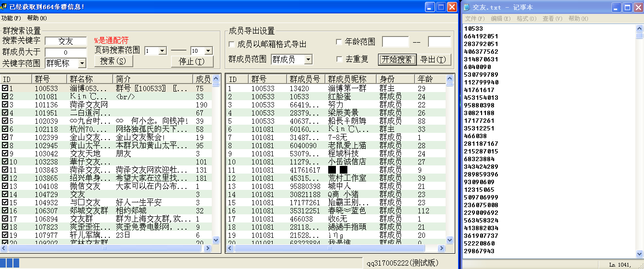Screen dimensions: 644x269
Task: Click the member list horizontal scrollbar right arrow
Action: point(442,248)
